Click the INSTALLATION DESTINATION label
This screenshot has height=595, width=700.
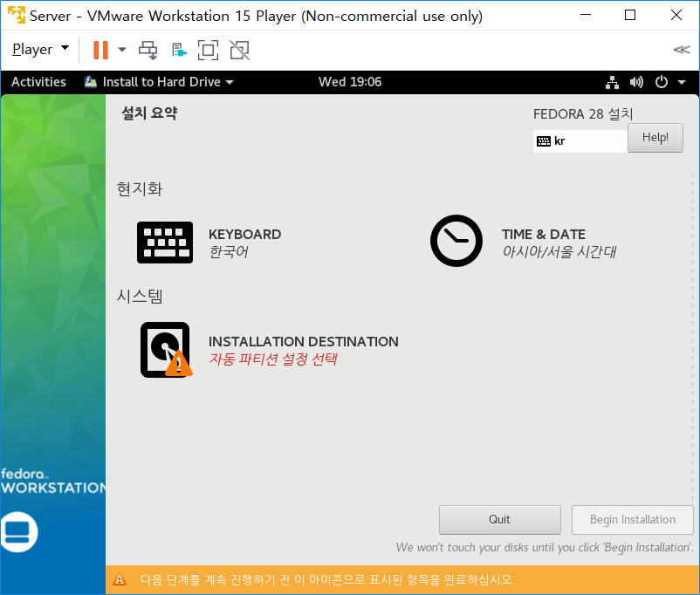tap(303, 341)
